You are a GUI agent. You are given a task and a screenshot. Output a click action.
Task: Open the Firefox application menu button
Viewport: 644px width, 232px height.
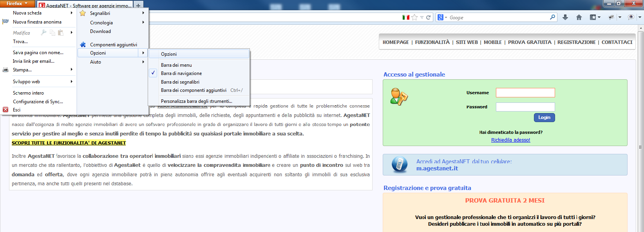coord(17,4)
